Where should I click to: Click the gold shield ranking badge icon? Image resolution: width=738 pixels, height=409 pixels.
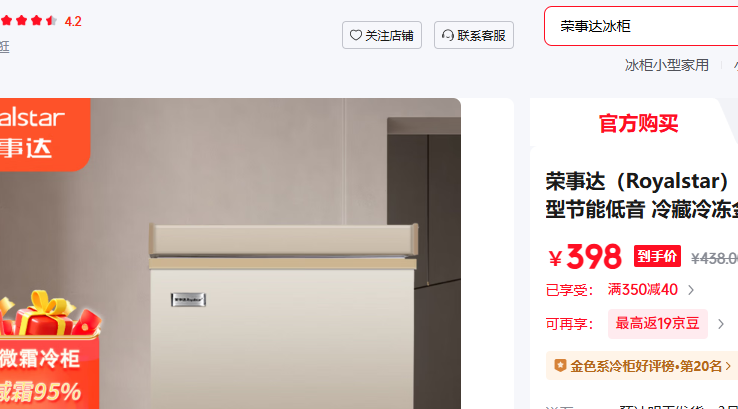pyautogui.click(x=560, y=366)
